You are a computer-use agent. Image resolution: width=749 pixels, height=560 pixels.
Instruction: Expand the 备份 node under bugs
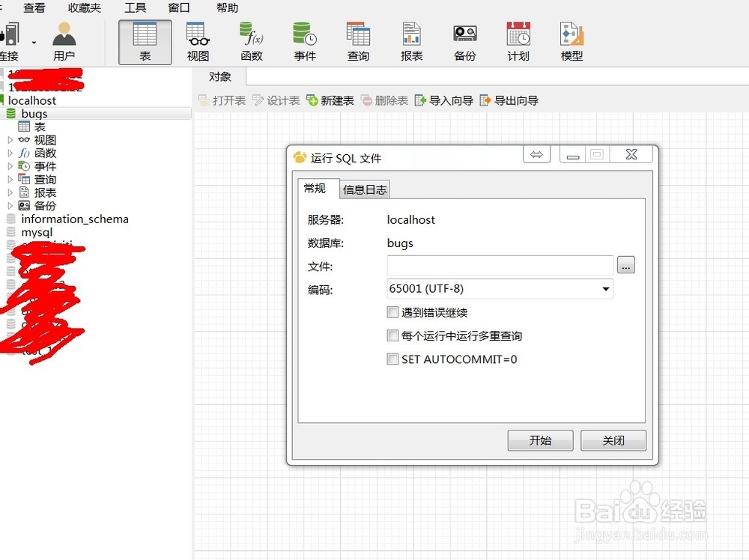[x=10, y=206]
